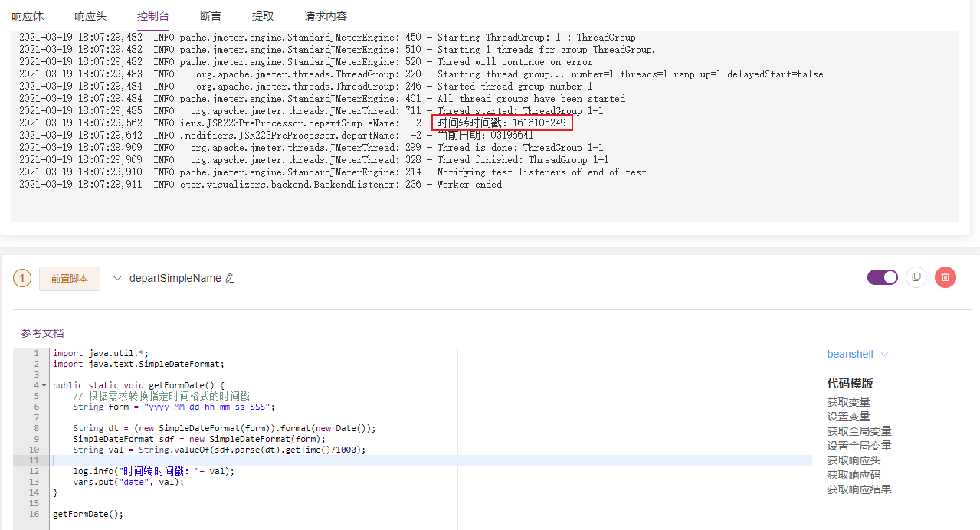Click line number 8 in the gutter

(x=36, y=428)
